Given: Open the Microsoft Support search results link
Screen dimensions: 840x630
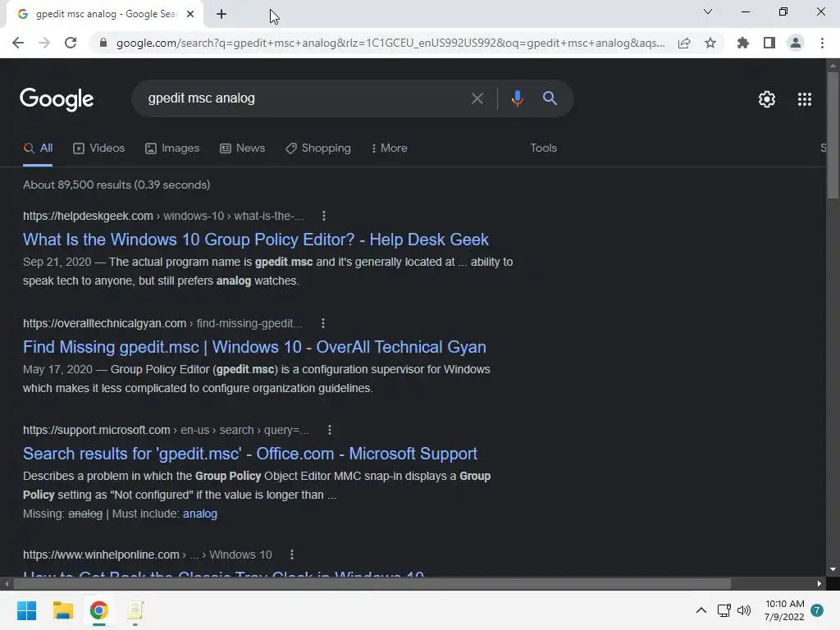Looking at the screenshot, I should click(x=250, y=454).
